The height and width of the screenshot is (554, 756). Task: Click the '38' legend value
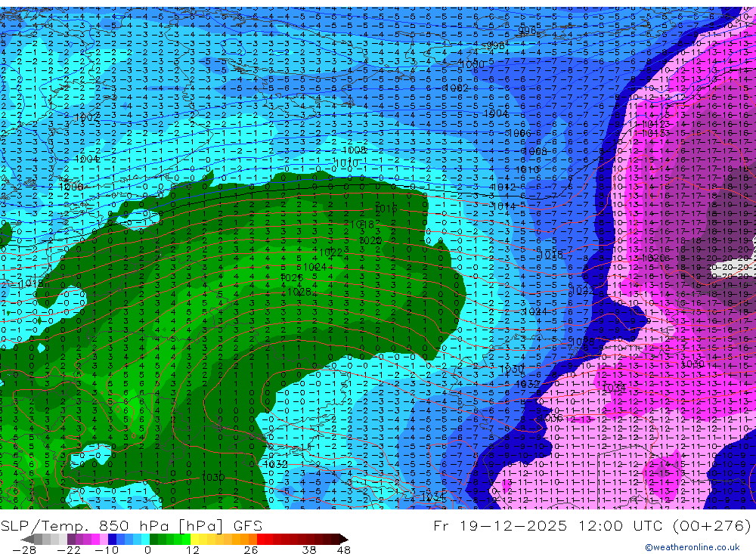point(309,550)
